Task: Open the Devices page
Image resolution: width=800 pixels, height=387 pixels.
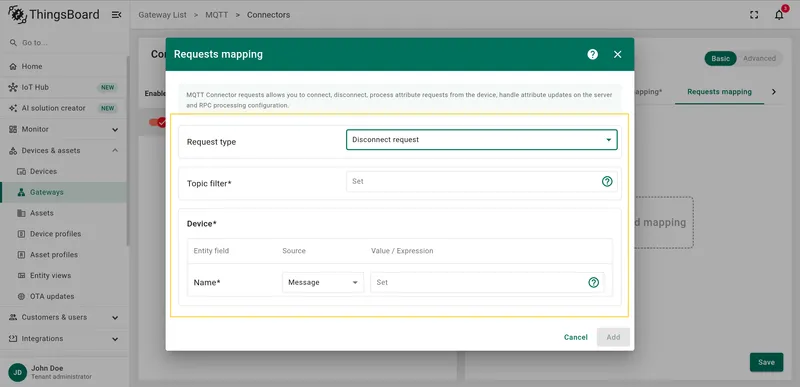Action: 64,171
